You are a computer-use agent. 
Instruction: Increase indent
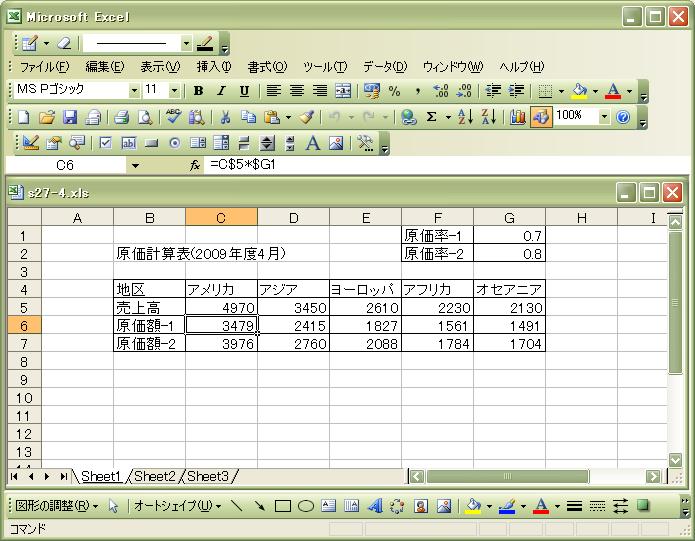point(516,91)
